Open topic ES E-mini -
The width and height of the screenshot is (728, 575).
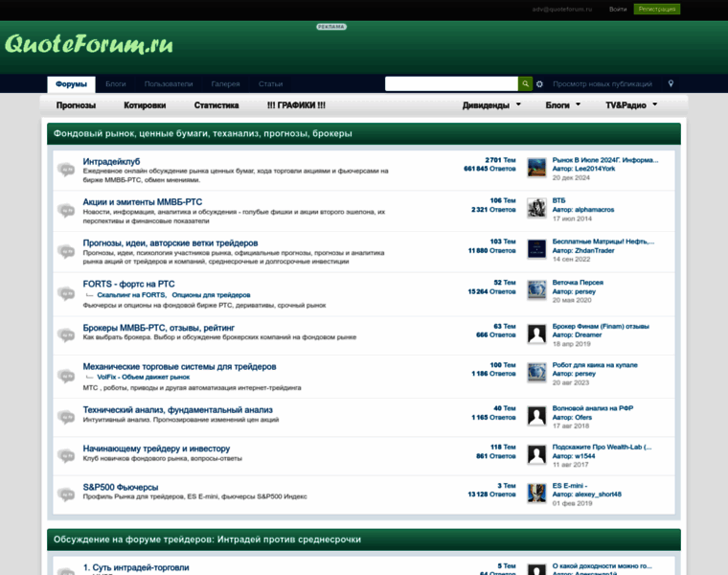[x=570, y=486]
